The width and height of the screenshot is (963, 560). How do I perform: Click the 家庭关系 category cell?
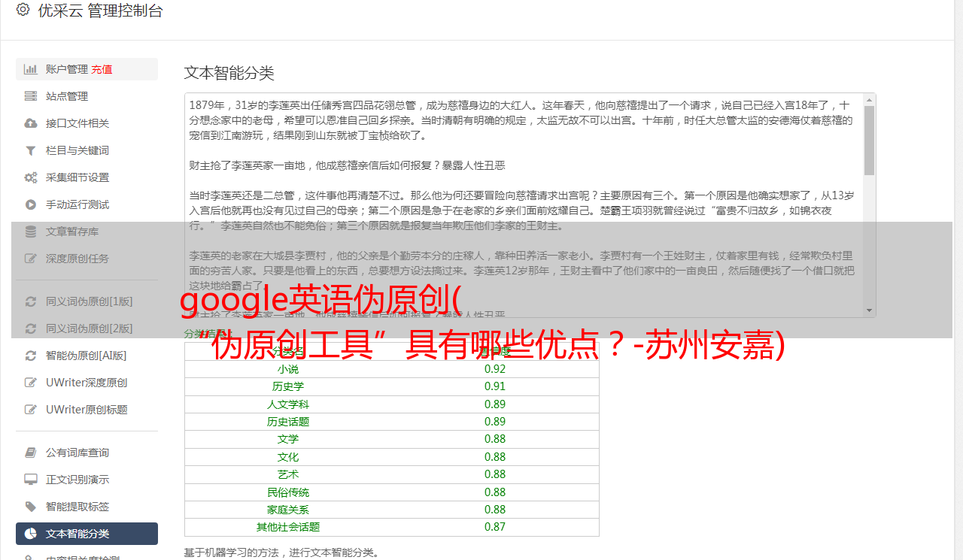pos(288,510)
